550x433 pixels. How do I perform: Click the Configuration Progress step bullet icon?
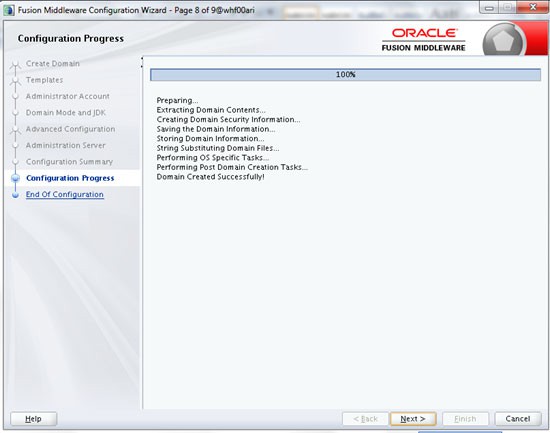click(x=15, y=178)
